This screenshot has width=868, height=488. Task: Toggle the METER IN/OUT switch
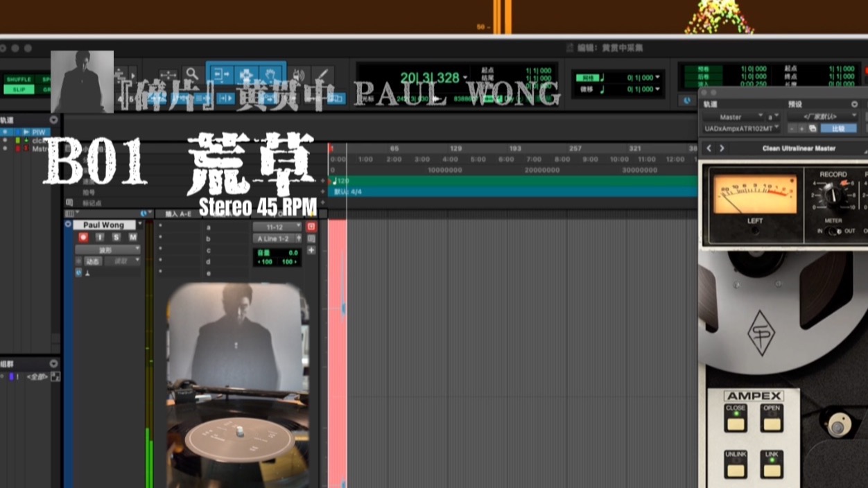click(833, 231)
